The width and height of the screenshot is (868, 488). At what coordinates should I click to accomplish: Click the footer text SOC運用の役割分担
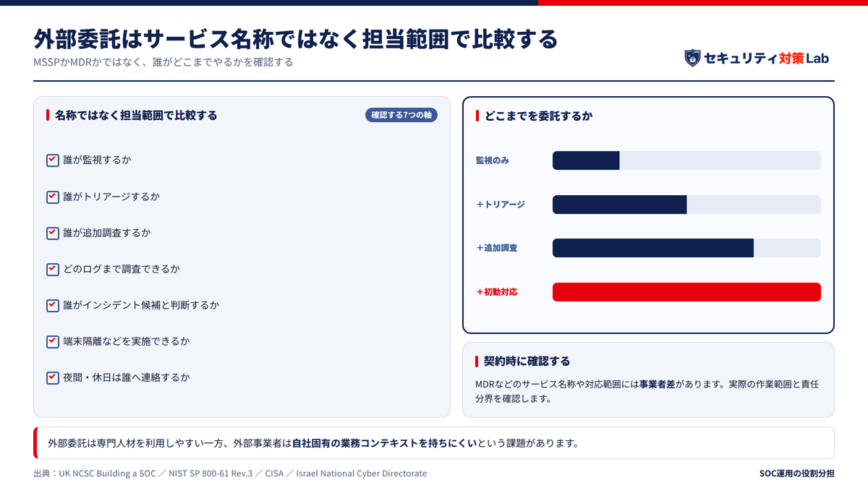[796, 474]
